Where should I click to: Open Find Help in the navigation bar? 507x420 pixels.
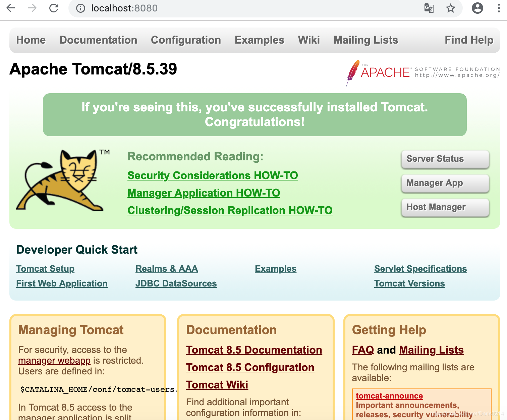pos(469,40)
